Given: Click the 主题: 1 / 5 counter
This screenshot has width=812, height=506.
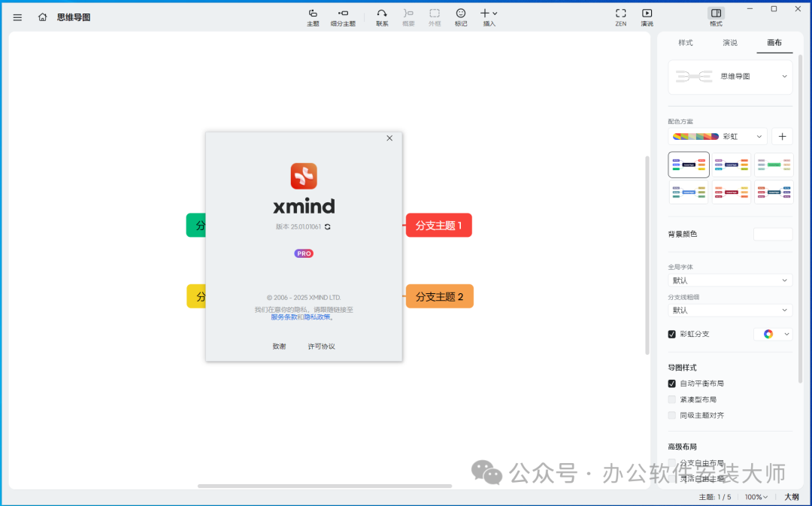Looking at the screenshot, I should tap(715, 497).
